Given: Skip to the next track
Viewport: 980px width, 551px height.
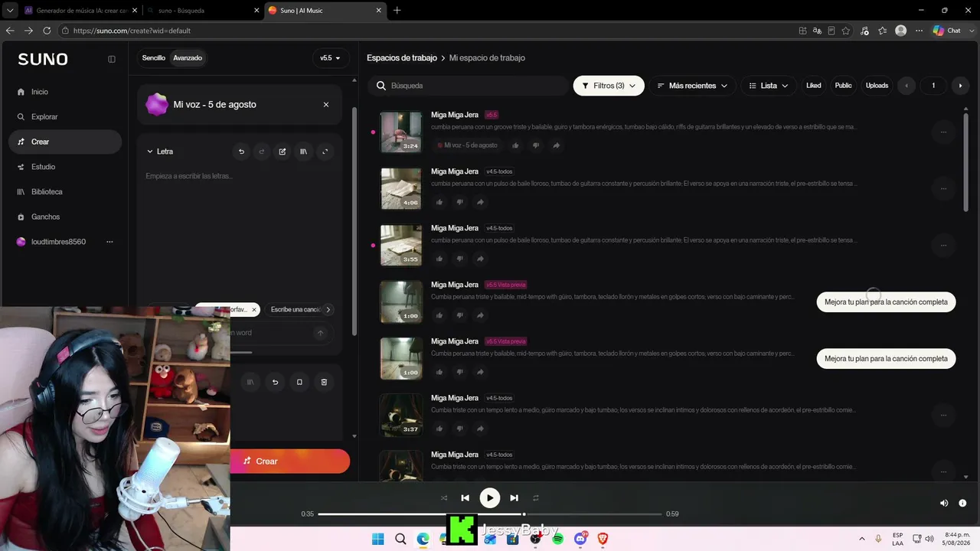Looking at the screenshot, I should (x=514, y=498).
